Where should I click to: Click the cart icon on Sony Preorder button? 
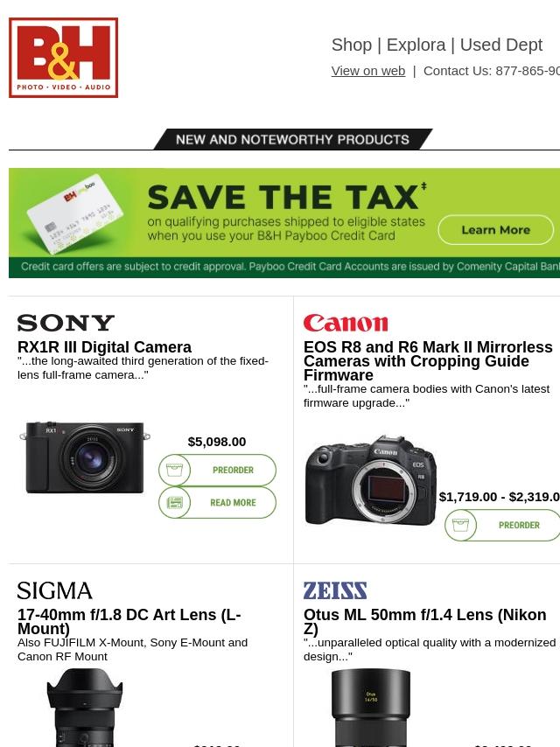pyautogui.click(x=174, y=471)
